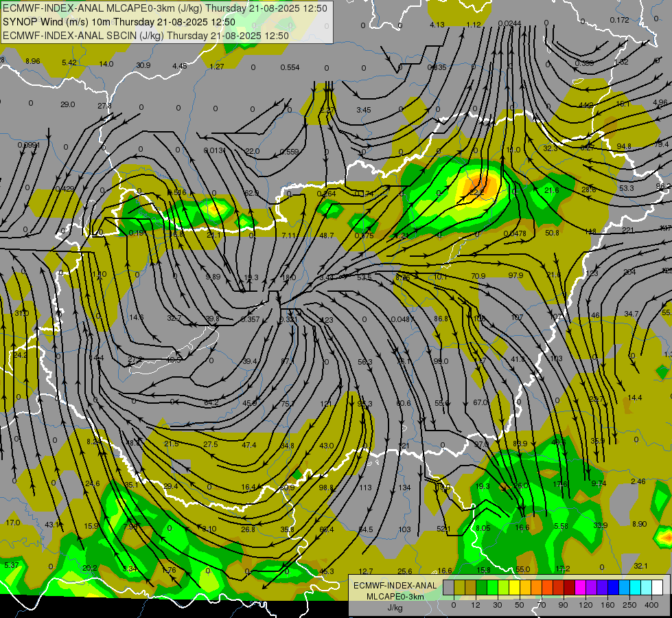This screenshot has height=618, width=672.
Task: Click the map value 32.3
Action: pos(551,148)
